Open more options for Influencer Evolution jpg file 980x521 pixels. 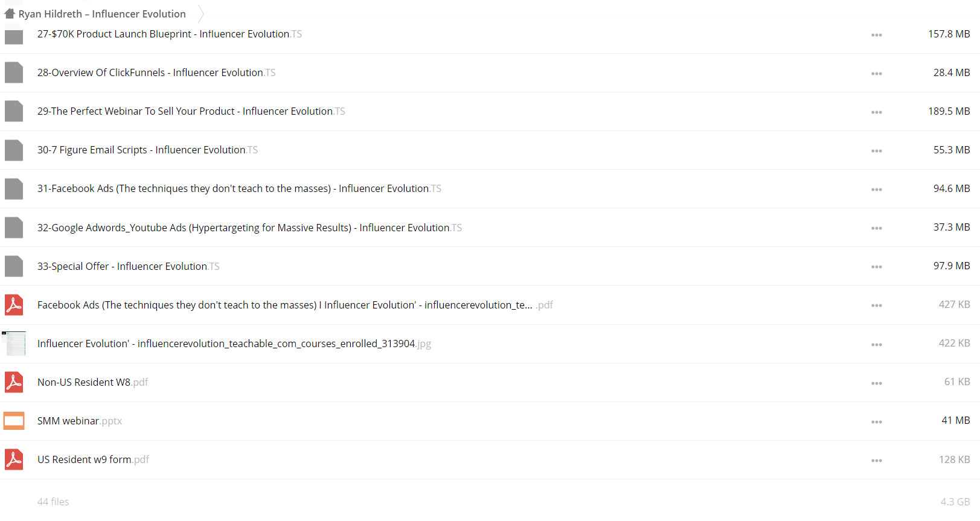pyautogui.click(x=877, y=345)
